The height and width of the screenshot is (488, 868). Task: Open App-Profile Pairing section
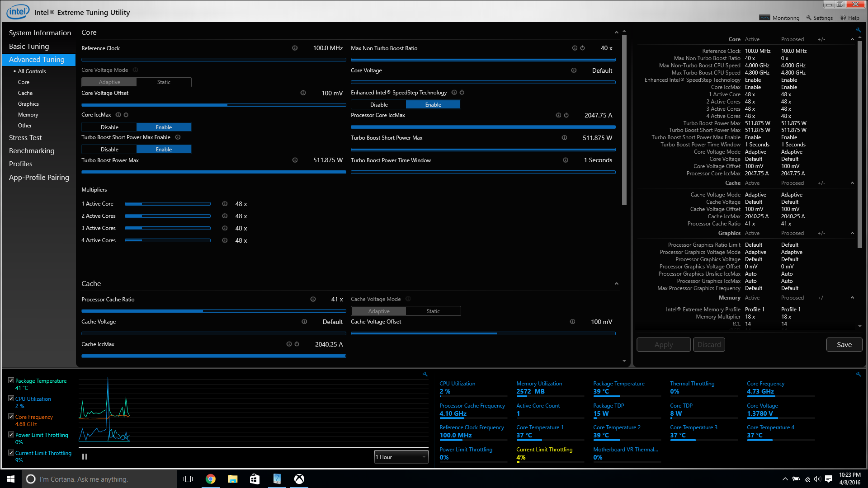coord(39,178)
